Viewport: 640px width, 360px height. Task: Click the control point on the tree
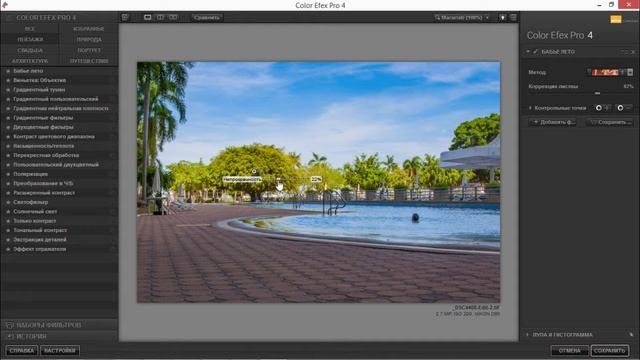[254, 171]
